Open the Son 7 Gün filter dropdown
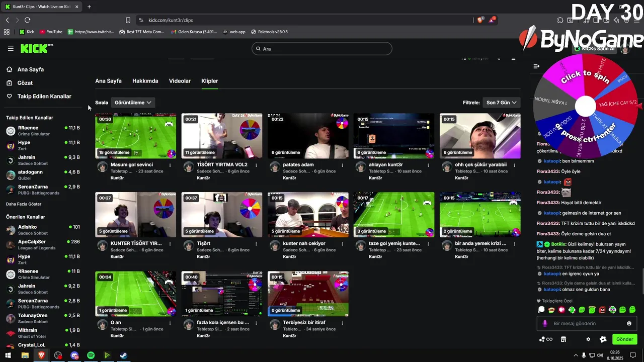The height and width of the screenshot is (362, 644). (501, 103)
